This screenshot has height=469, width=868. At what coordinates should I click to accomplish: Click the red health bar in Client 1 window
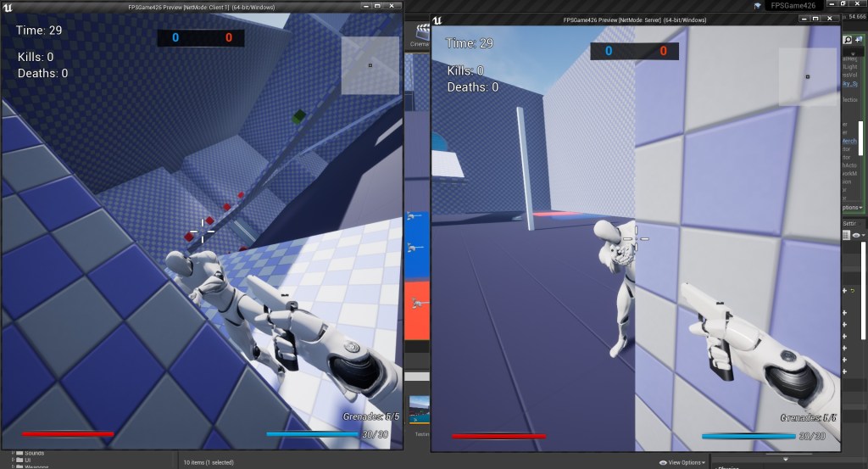click(68, 434)
